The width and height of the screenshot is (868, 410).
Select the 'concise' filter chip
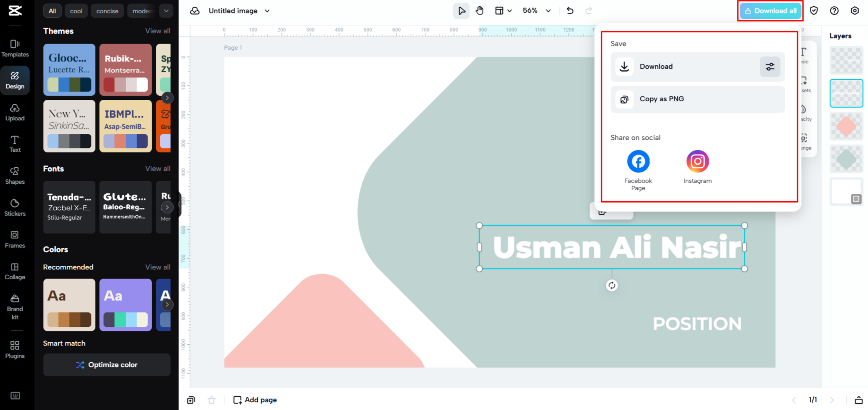(x=107, y=11)
